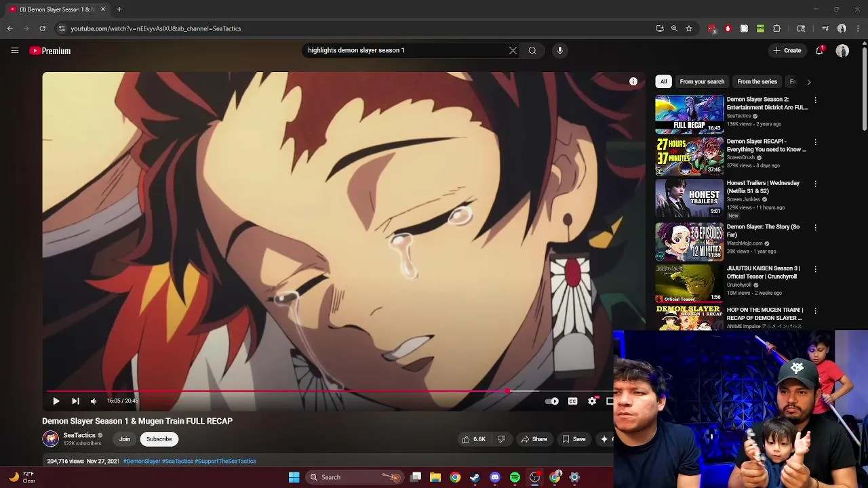Open a new browser tab
The image size is (868, 488).
coord(119,9)
